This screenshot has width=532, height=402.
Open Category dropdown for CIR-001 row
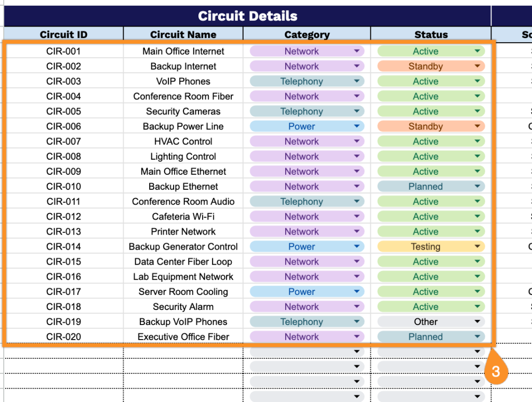(x=357, y=51)
